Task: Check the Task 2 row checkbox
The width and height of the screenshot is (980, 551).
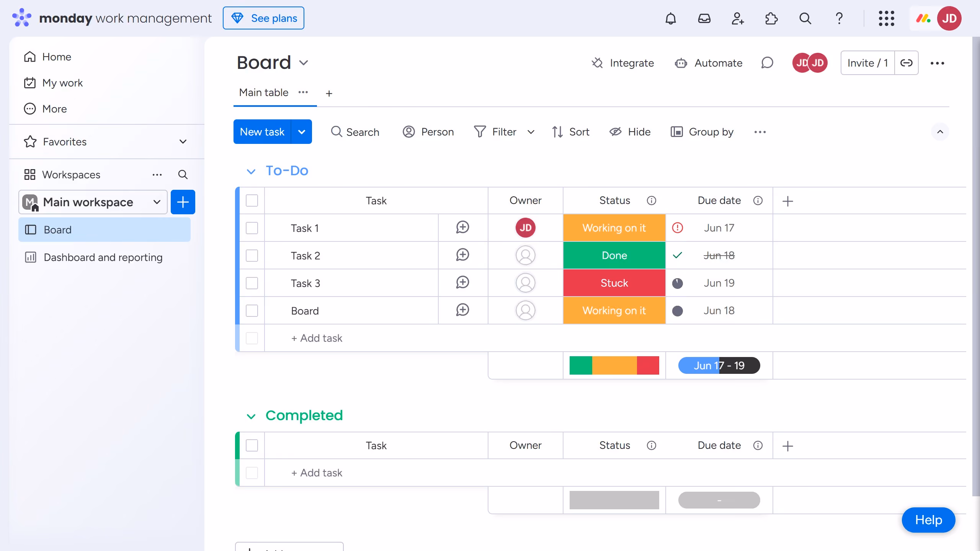Action: click(x=252, y=256)
